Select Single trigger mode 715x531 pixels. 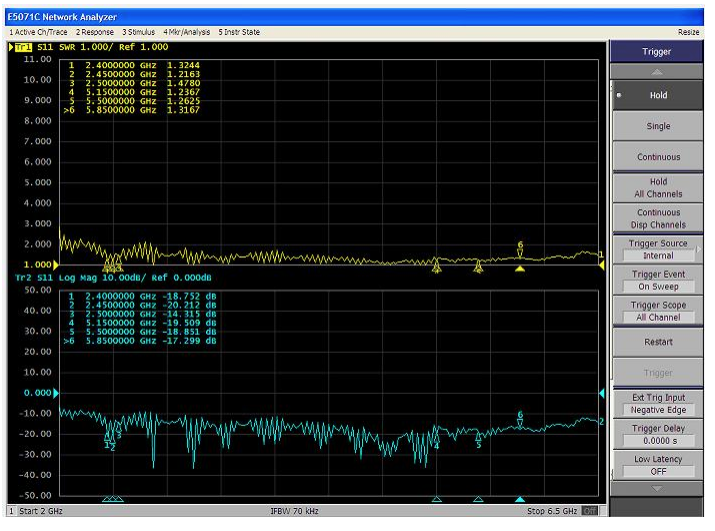(x=658, y=126)
